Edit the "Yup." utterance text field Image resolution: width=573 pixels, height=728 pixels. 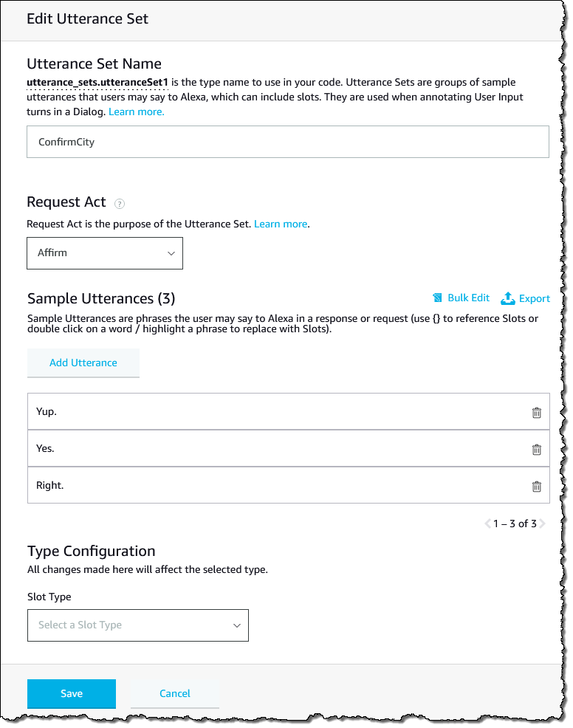[273, 412]
